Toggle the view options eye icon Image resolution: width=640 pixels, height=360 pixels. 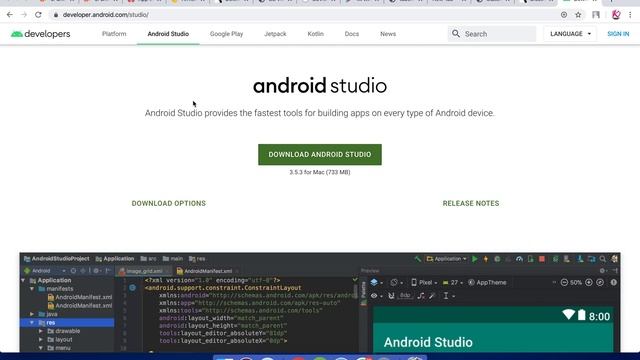[374, 296]
